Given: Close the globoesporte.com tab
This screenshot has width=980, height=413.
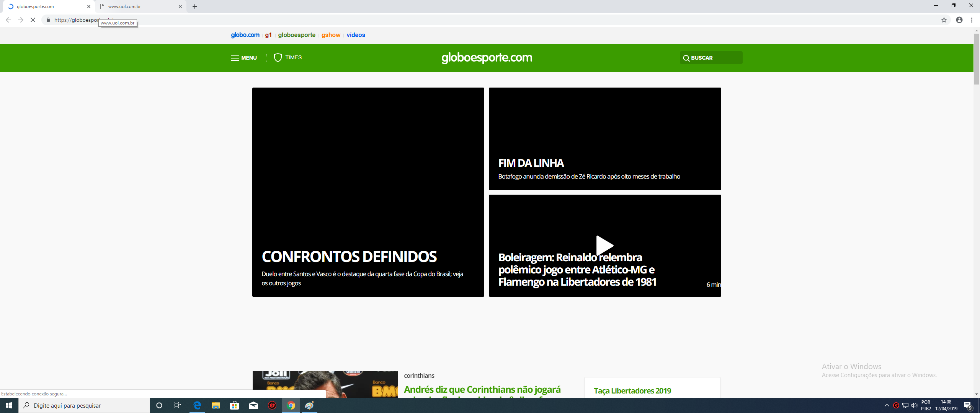Looking at the screenshot, I should point(89,7).
